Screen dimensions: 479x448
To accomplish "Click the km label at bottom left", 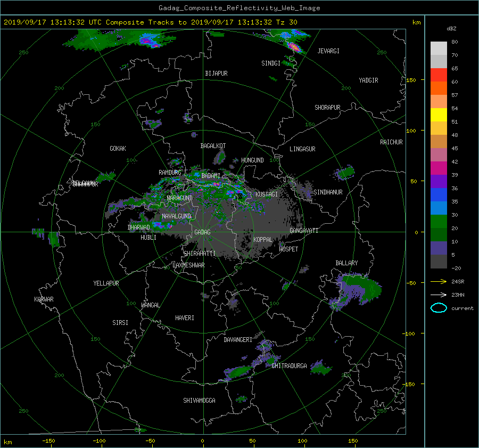I will (x=7, y=442).
